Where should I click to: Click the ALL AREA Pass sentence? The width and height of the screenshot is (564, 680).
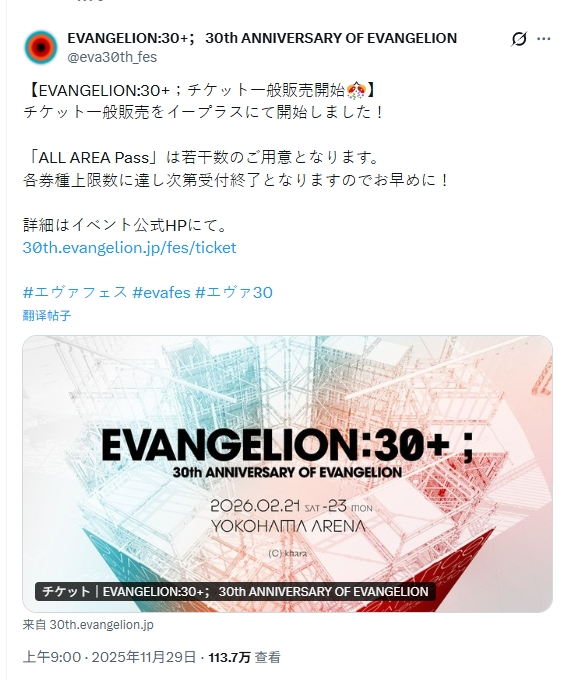pyautogui.click(x=202, y=157)
